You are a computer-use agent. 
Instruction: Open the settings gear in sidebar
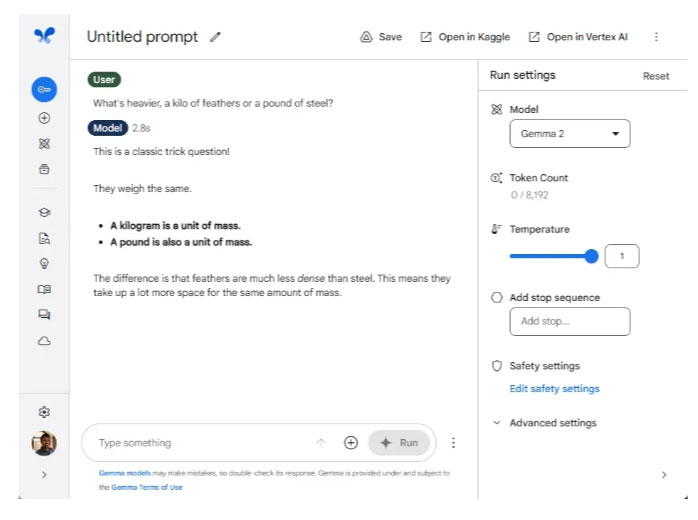click(x=44, y=412)
